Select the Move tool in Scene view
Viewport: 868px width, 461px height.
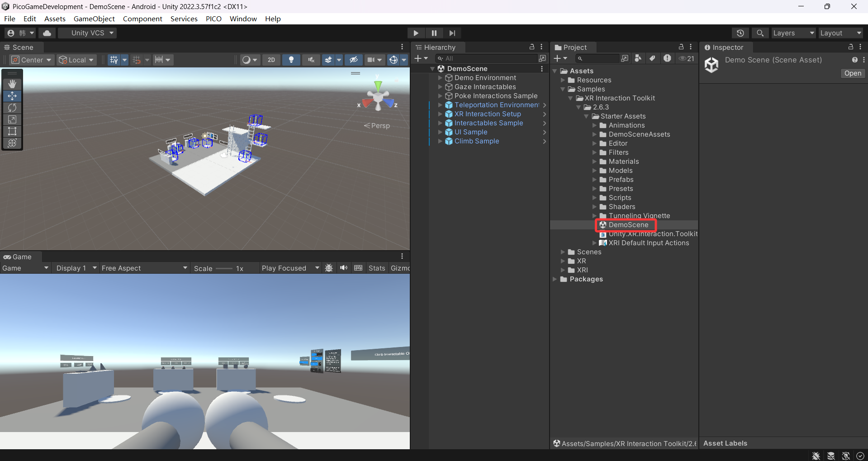click(12, 96)
